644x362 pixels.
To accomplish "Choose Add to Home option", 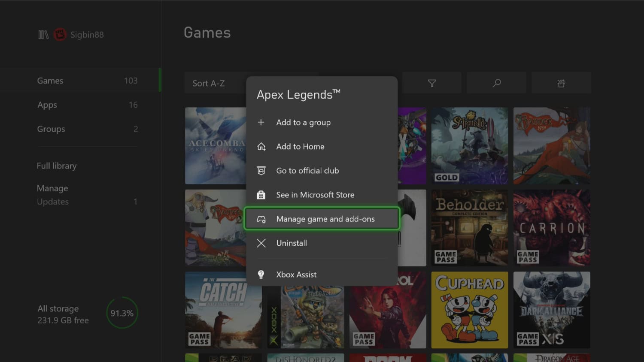I will [322, 147].
